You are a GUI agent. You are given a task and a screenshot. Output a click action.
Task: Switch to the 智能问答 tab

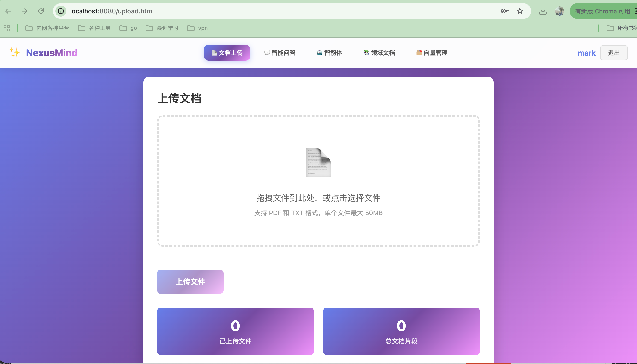point(280,53)
